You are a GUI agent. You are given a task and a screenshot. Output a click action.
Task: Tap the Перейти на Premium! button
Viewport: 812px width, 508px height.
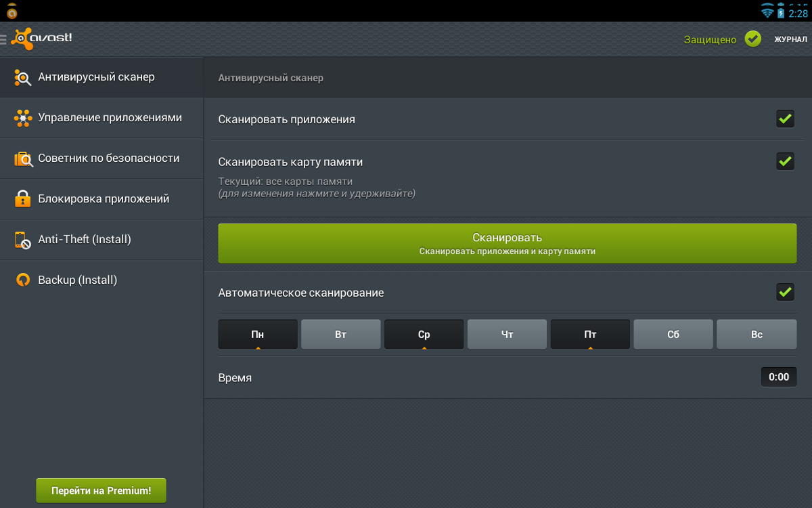101,490
